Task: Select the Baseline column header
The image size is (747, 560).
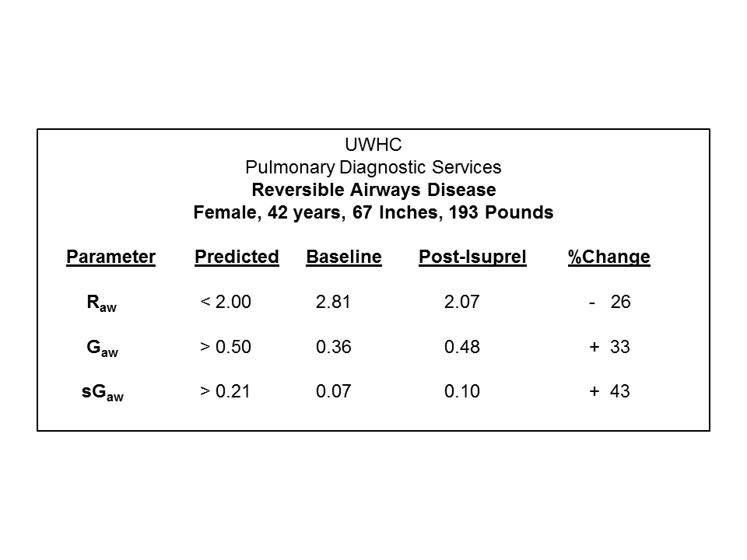Action: point(344,257)
